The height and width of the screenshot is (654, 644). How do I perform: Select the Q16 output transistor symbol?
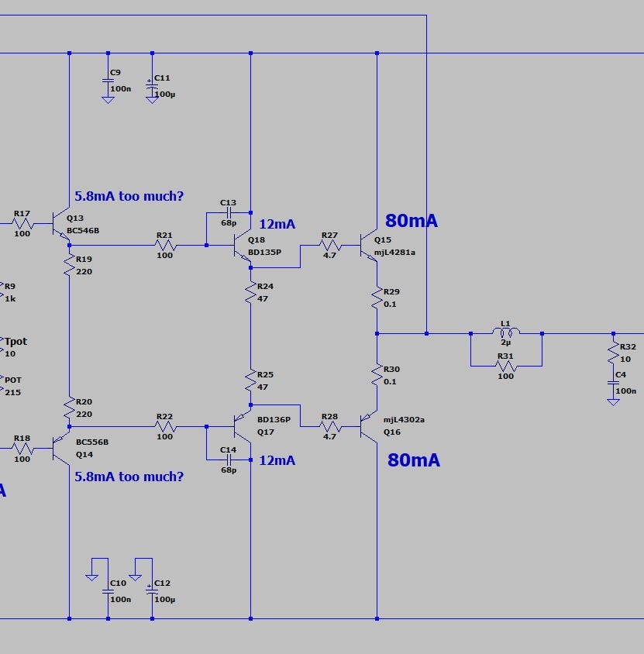point(369,426)
